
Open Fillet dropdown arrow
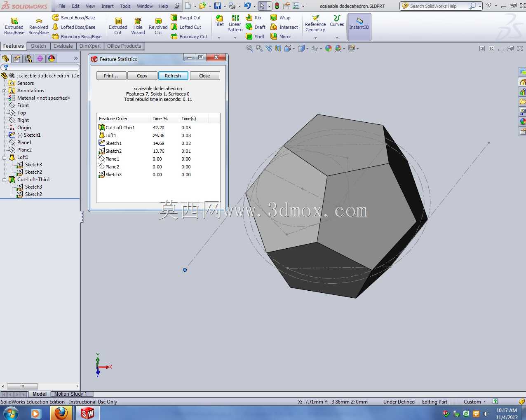click(x=219, y=38)
